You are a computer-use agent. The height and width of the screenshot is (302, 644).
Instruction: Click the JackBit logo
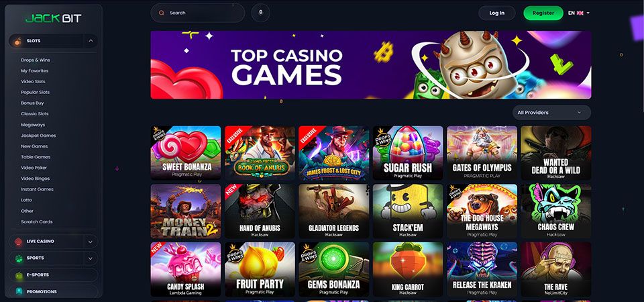pyautogui.click(x=54, y=19)
